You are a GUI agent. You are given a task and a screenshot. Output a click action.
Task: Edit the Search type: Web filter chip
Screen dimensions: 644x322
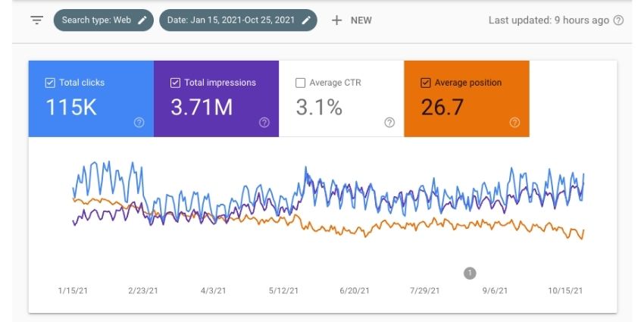pos(104,20)
